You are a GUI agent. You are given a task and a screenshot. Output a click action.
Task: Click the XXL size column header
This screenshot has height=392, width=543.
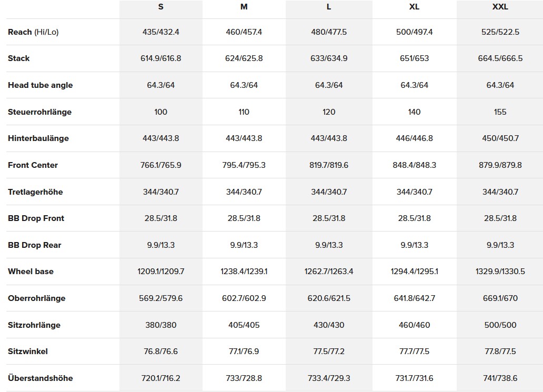tap(500, 7)
